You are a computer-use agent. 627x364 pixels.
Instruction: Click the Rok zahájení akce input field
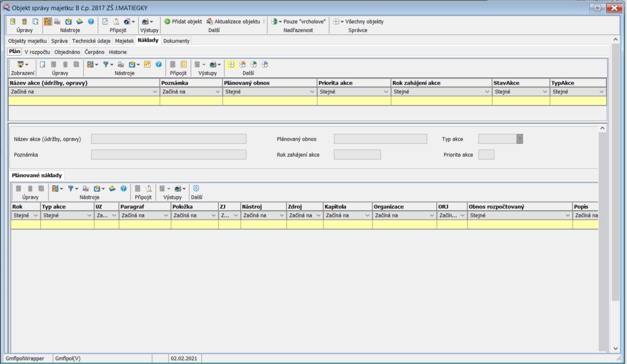click(x=357, y=155)
